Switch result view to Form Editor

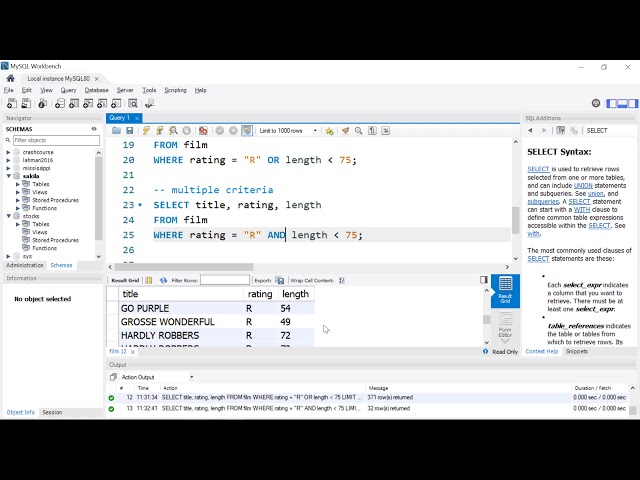(x=505, y=325)
